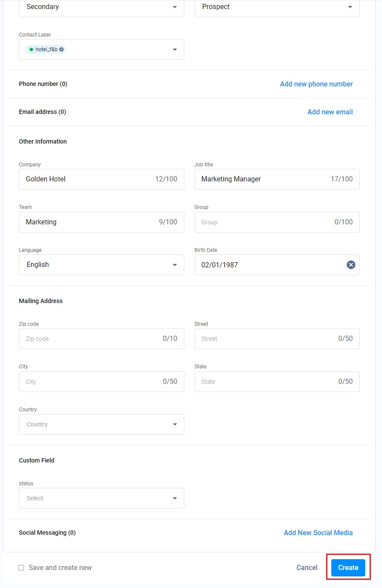The width and height of the screenshot is (382, 588).
Task: Cancel the contact form
Action: pyautogui.click(x=307, y=568)
